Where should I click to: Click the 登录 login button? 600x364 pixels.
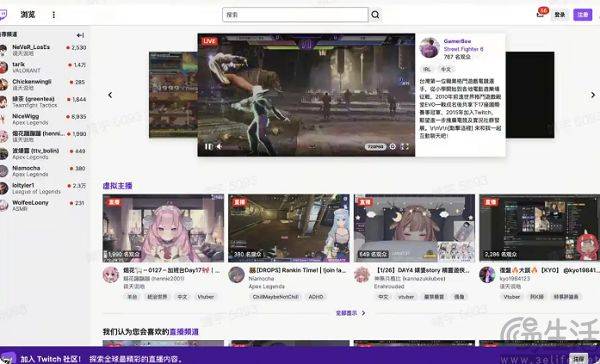(560, 15)
